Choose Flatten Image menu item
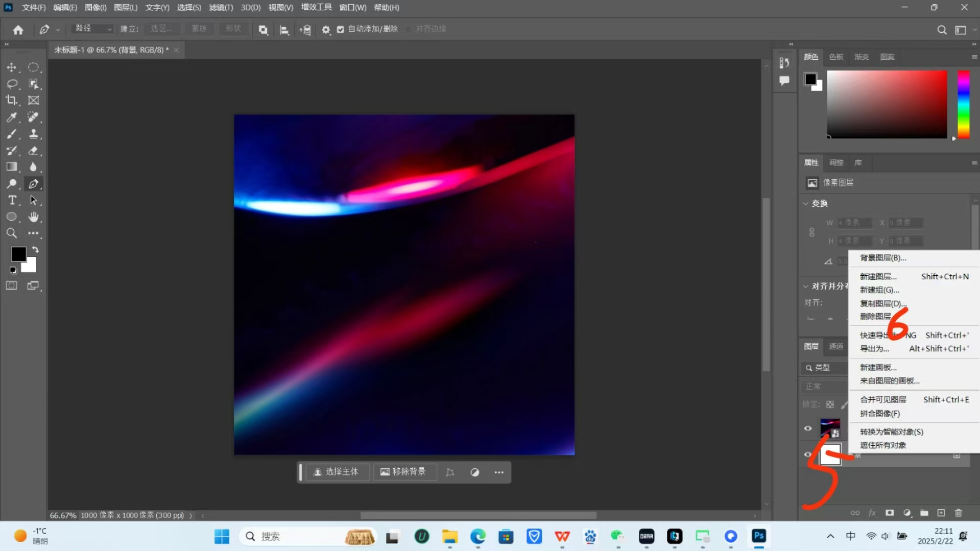Screen dimensions: 980x551 914,413
